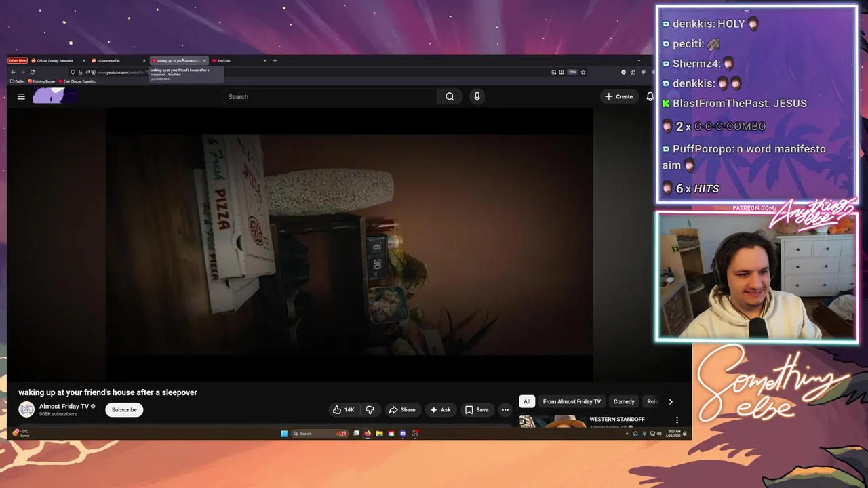Open the Windows Start menu
This screenshot has height=488, width=868.
[284, 434]
